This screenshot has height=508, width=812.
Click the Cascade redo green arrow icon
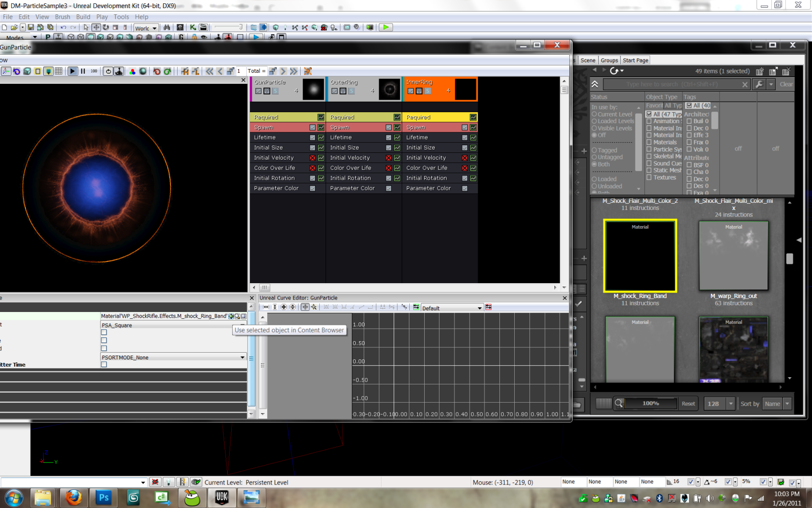pos(167,71)
